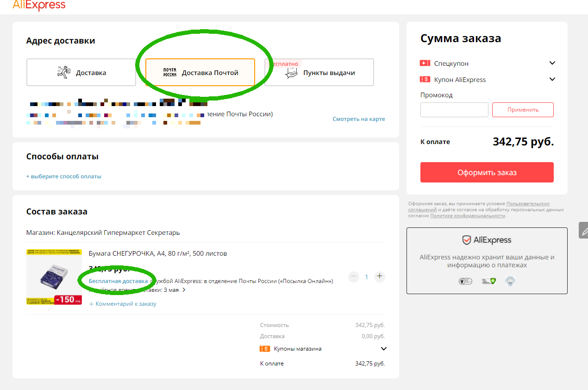The width and height of the screenshot is (588, 390).
Task: Click the Купон AliExpress dollar icon
Action: point(425,79)
